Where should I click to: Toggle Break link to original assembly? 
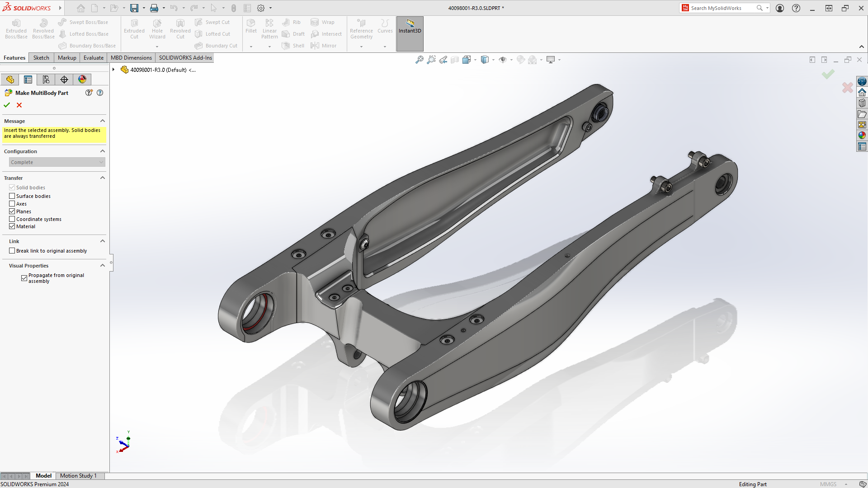[x=12, y=250]
